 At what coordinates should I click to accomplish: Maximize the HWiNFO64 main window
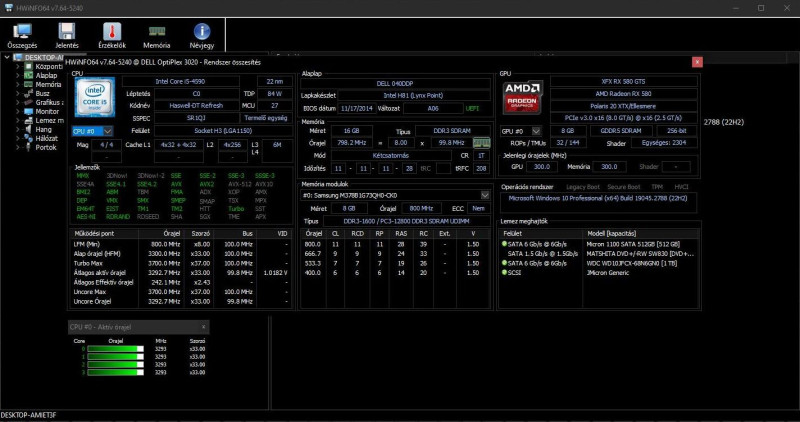[761, 8]
